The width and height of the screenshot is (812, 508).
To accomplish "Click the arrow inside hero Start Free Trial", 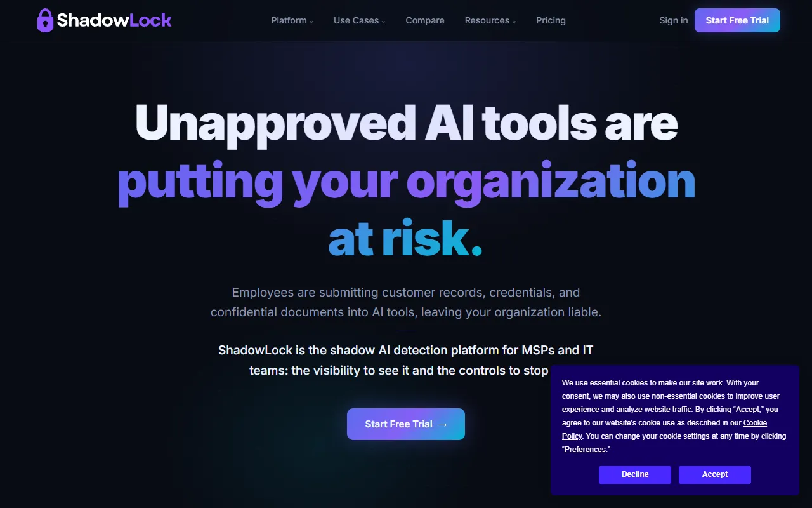I will pos(443,424).
